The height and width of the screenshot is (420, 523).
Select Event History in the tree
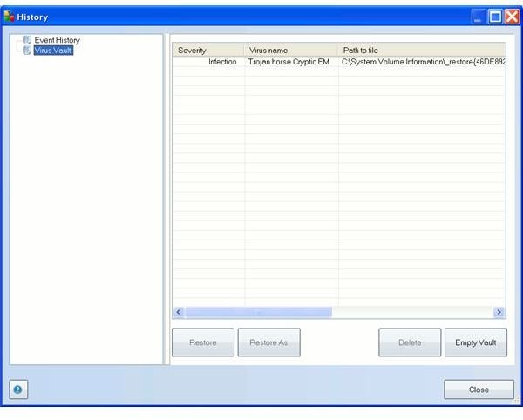pyautogui.click(x=57, y=40)
